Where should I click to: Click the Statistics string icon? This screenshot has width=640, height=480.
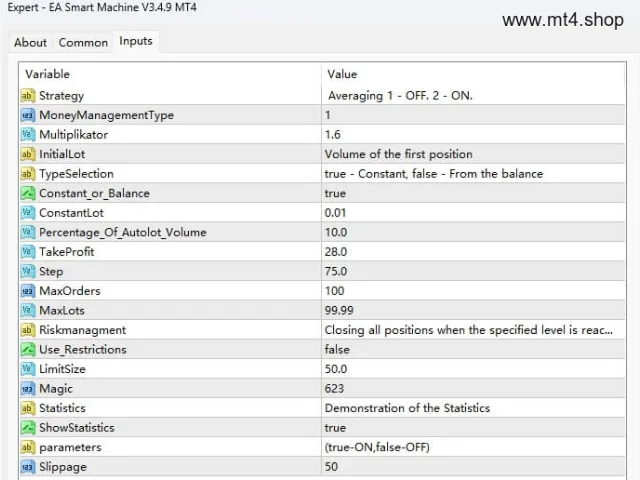27,408
